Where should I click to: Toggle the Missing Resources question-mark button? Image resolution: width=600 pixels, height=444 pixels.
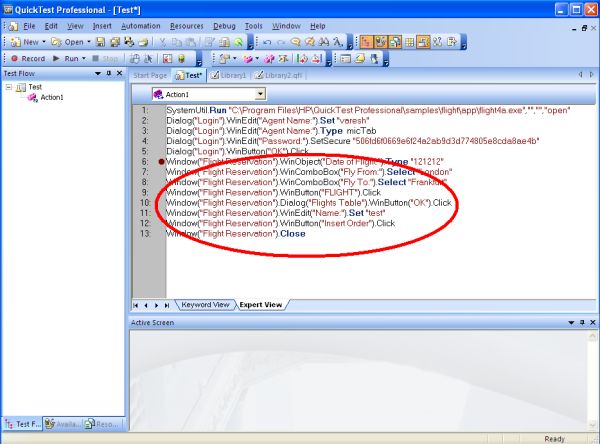tap(437, 42)
